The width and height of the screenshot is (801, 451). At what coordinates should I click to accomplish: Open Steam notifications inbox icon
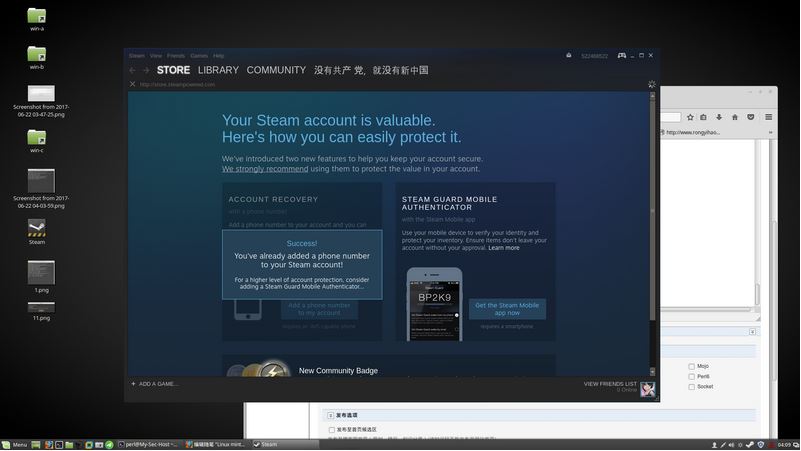pos(569,55)
